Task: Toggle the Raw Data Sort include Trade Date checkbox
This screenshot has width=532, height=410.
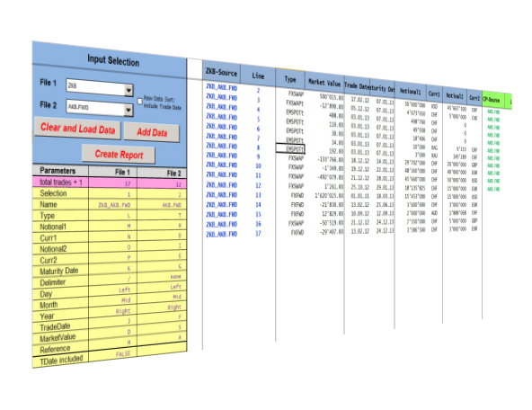Action: click(x=140, y=101)
